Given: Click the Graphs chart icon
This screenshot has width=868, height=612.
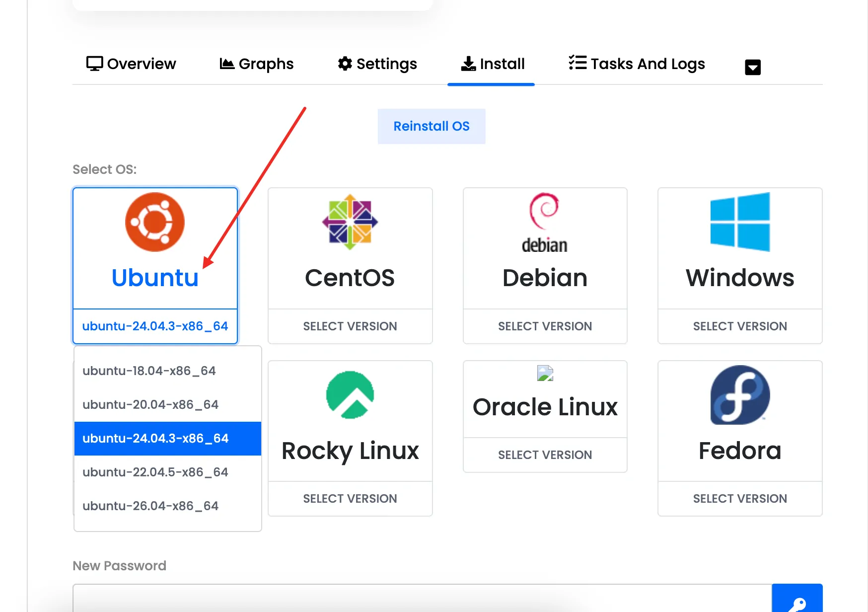Looking at the screenshot, I should (x=227, y=64).
